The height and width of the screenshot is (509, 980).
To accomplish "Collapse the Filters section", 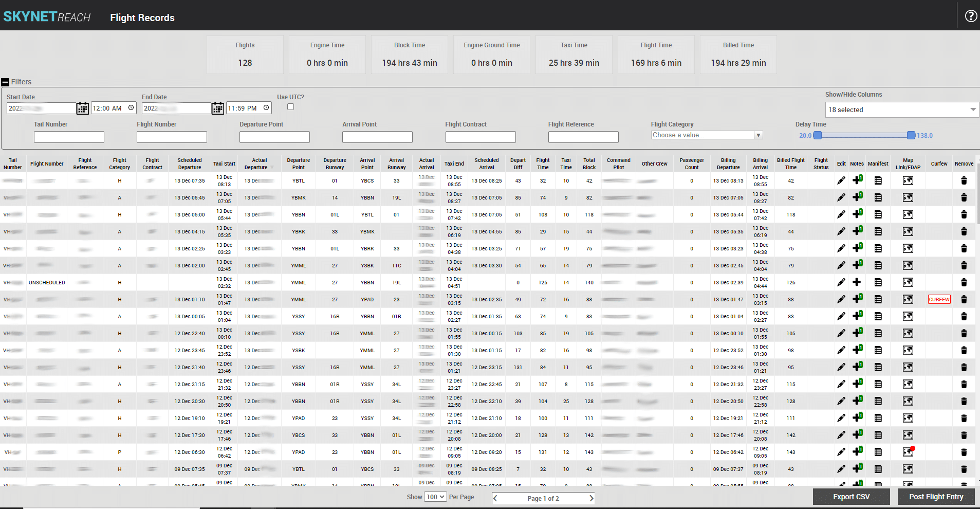I will tap(4, 81).
